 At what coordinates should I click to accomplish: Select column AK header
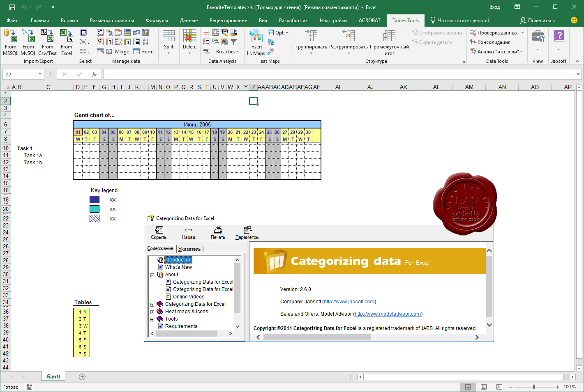point(404,87)
